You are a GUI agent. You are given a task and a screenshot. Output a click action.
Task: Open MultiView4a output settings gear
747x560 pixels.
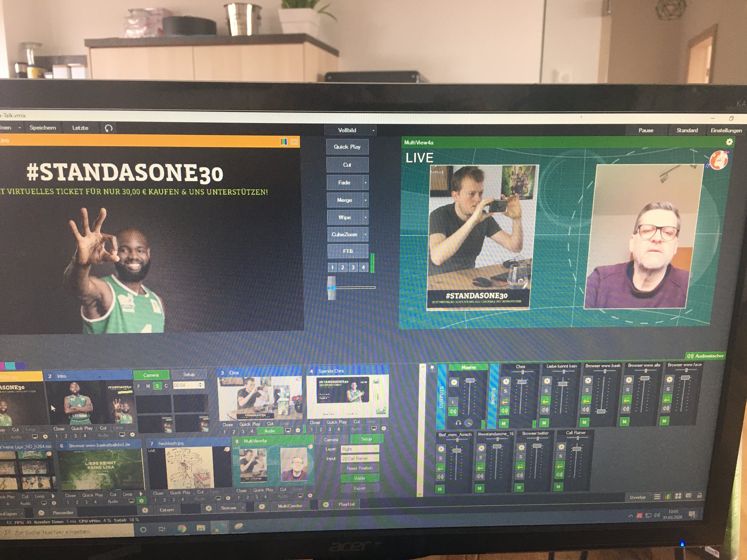(x=729, y=142)
